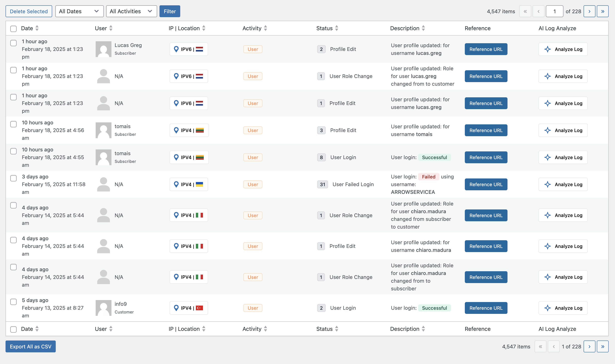Viewport: 615px width, 364px height.
Task: Click the Date column sort arrows in the header
Action: (x=37, y=28)
